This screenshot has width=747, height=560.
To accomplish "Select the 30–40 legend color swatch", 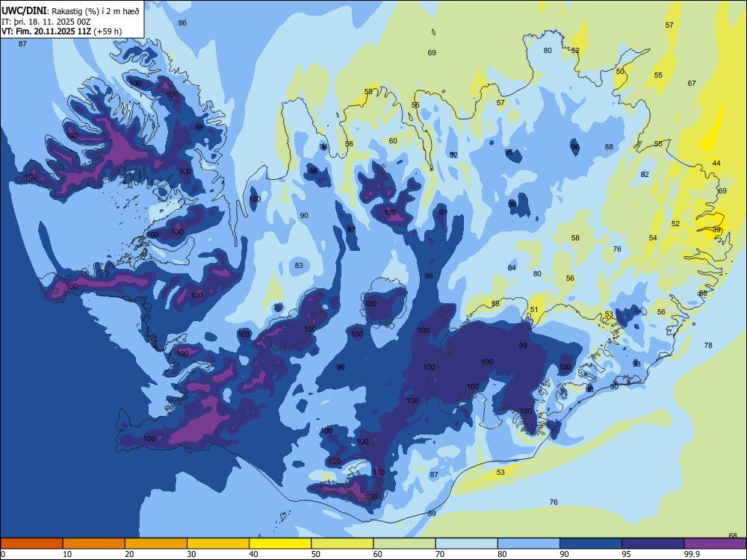I will tap(218, 544).
